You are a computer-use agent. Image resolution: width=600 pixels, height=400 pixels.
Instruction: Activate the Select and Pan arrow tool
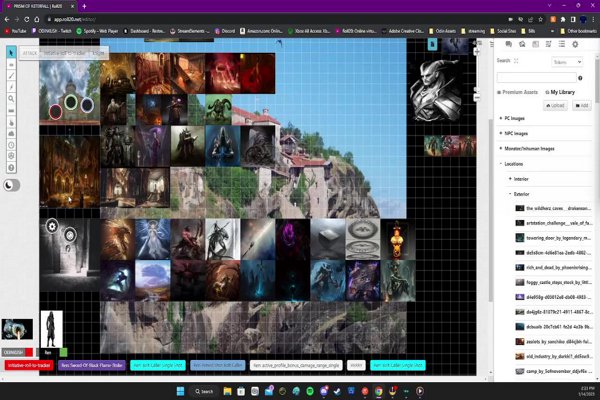point(11,52)
